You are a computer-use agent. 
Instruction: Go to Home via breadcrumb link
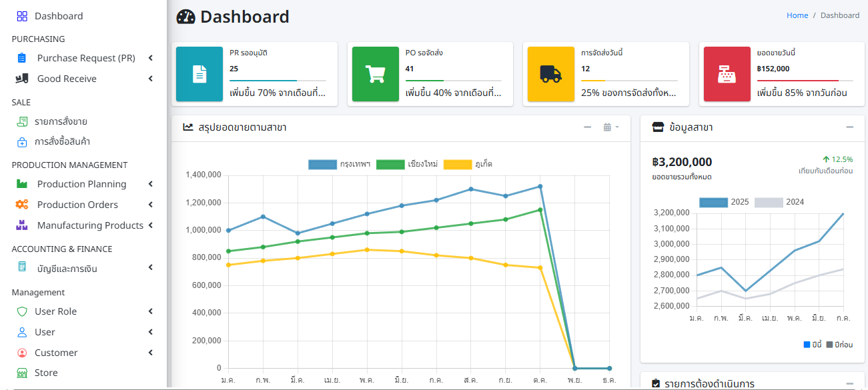[x=797, y=15]
